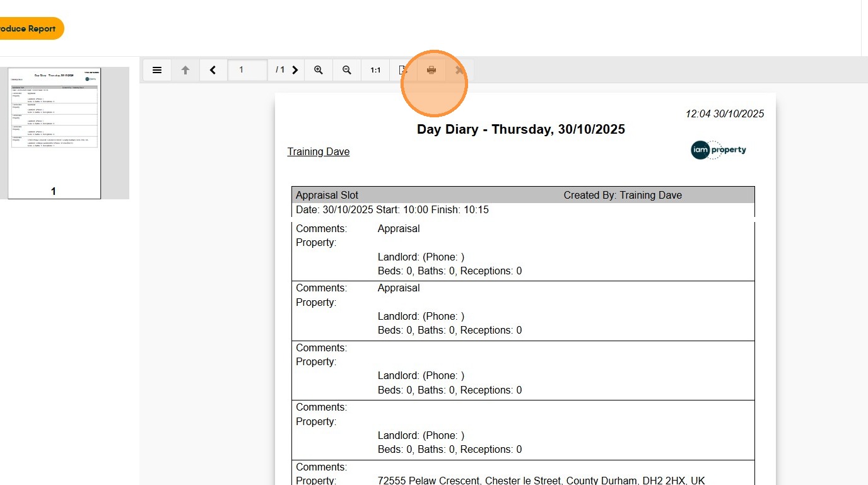
Task: Click the Date Start Finish line
Action: click(x=392, y=209)
